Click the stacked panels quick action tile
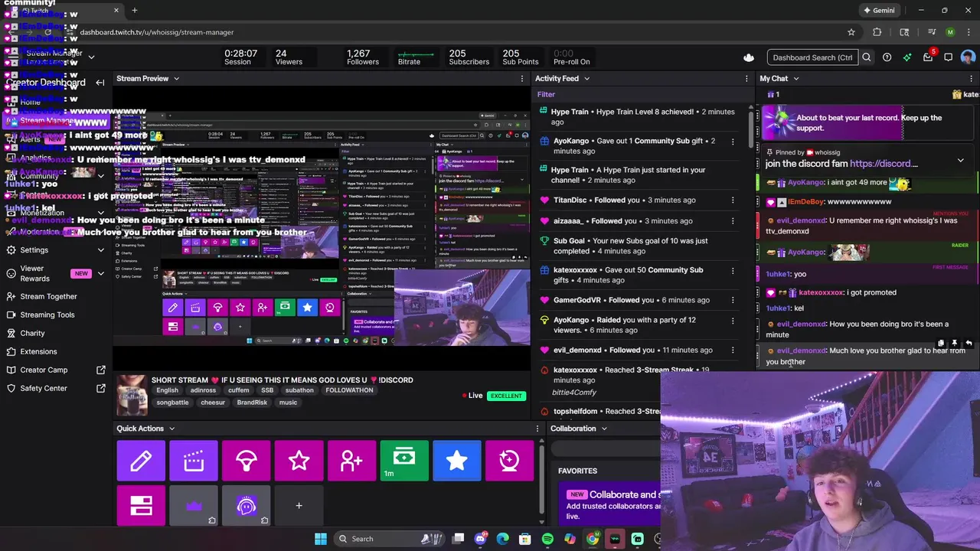This screenshot has height=551, width=980. point(141,506)
